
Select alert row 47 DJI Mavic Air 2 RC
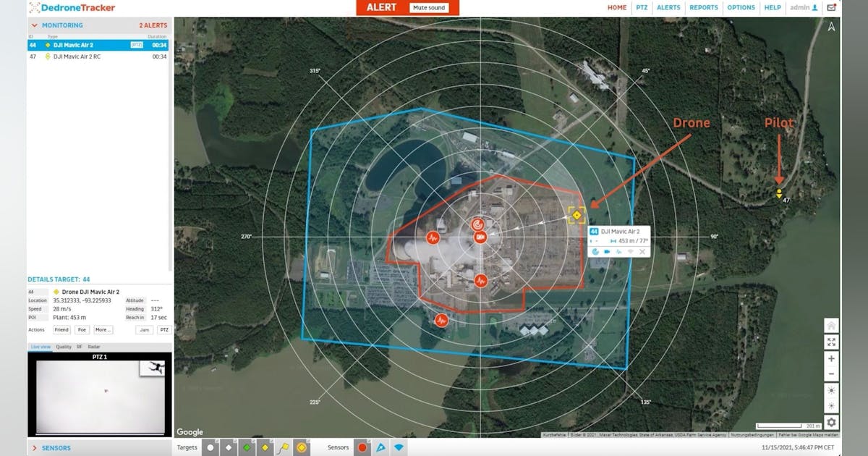(x=98, y=56)
